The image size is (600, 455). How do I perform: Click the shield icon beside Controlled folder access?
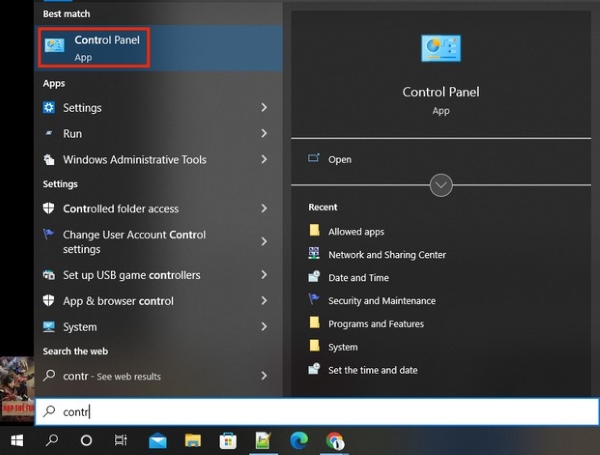(49, 208)
